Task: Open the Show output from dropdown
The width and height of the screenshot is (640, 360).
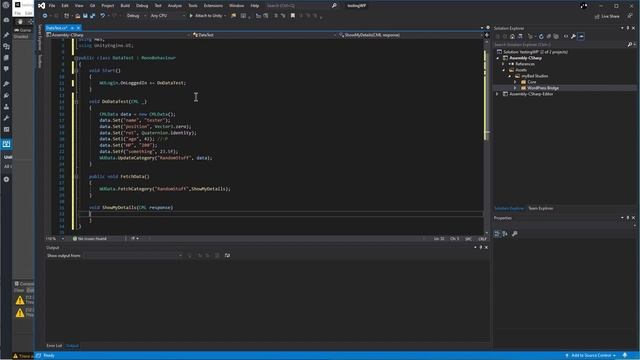Action: 133,256
